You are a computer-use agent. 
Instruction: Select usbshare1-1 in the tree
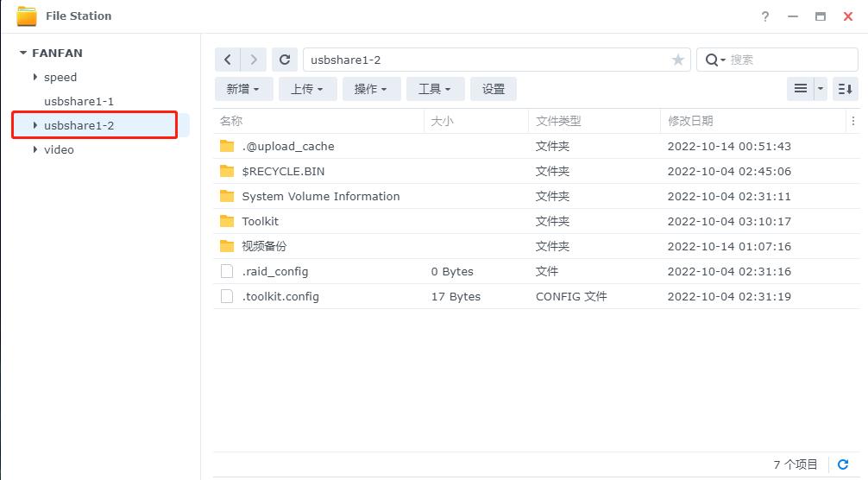click(79, 101)
